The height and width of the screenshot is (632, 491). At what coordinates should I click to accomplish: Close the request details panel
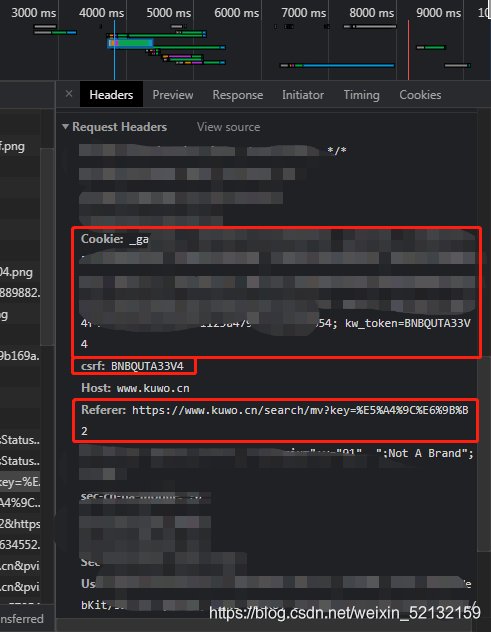coord(69,94)
